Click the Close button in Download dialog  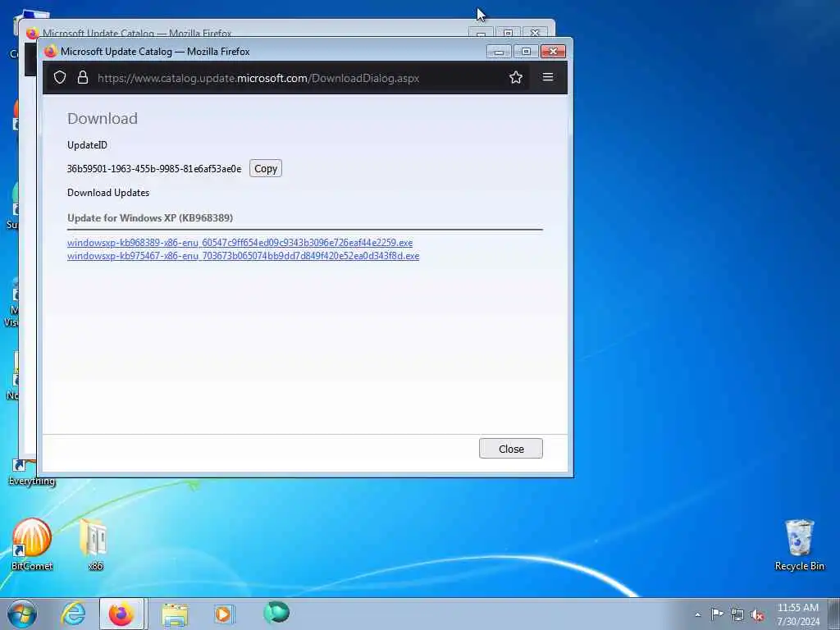click(510, 449)
